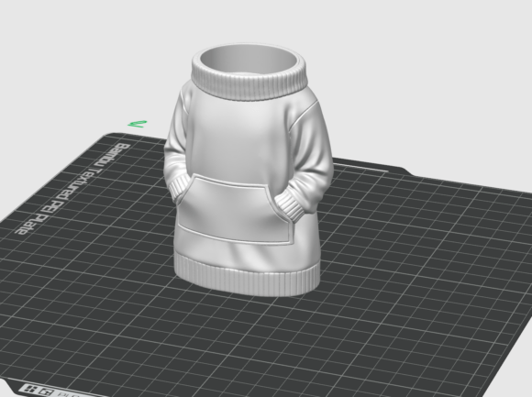532x397 pixels.
Task: Click the plate image icon on label strip
Action: click(47, 392)
